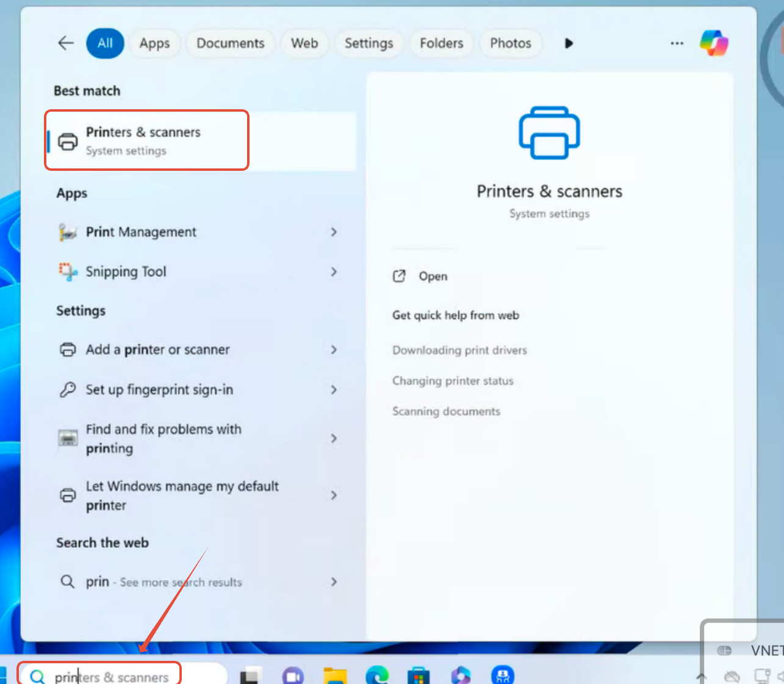The width and height of the screenshot is (784, 684).
Task: Click the printer icon beside Printers & scanners
Action: point(68,142)
